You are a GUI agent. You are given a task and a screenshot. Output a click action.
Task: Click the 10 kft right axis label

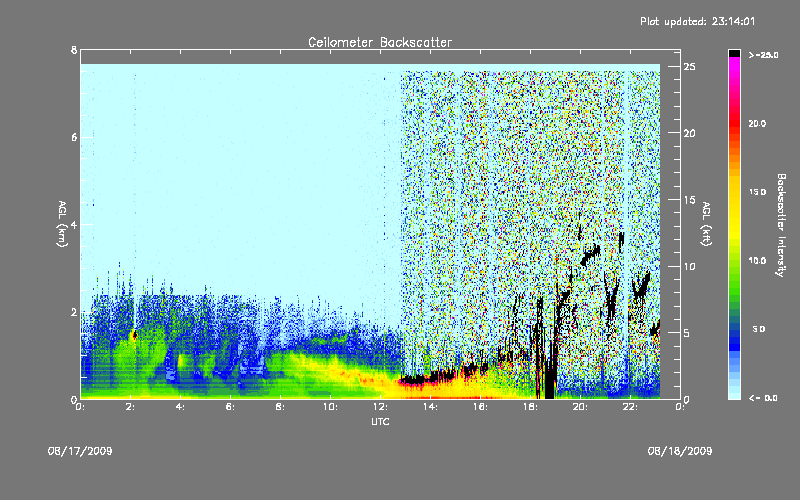[689, 266]
